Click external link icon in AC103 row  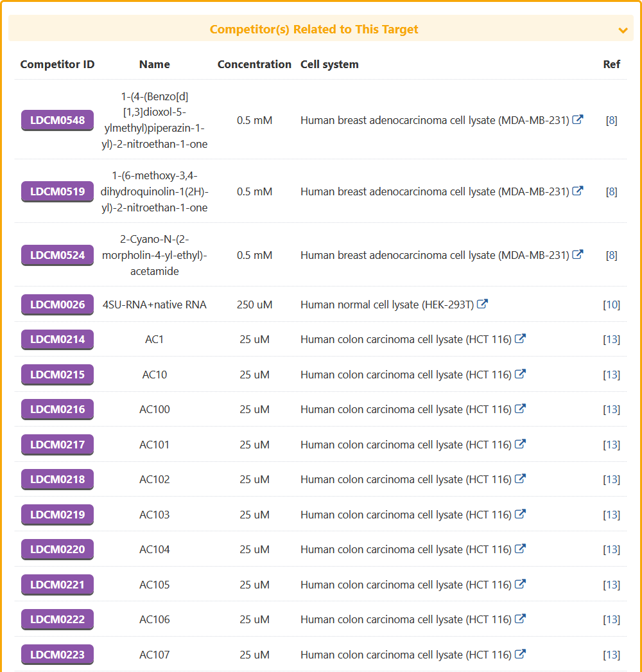521,514
